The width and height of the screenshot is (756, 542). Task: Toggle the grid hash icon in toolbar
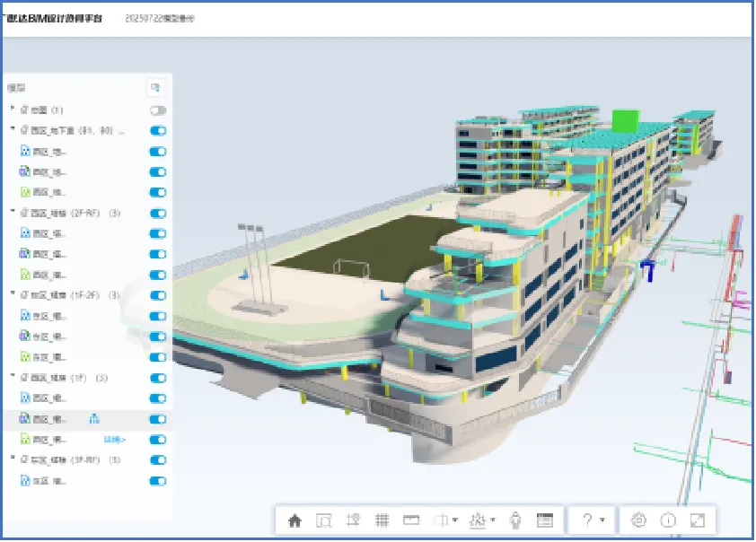382,520
